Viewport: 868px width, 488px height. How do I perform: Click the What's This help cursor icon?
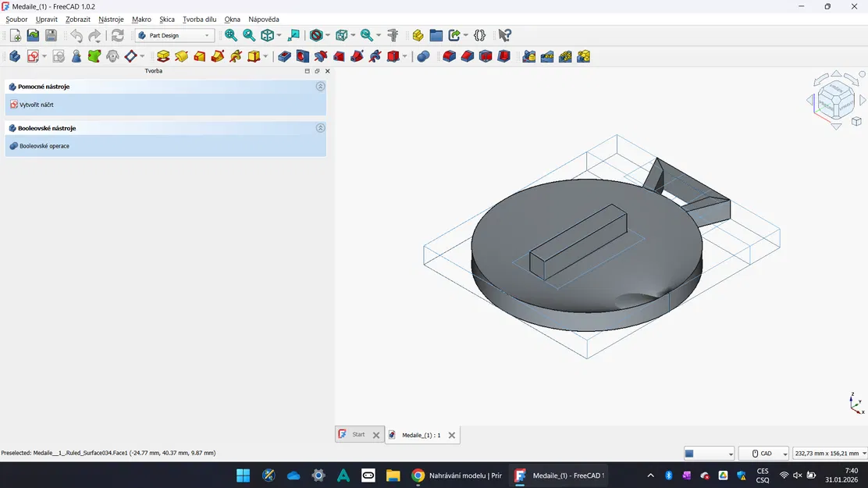point(505,35)
